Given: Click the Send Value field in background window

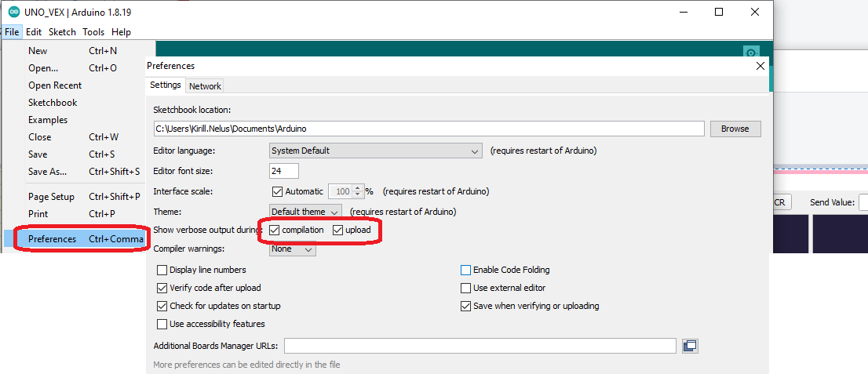Looking at the screenshot, I should [863, 202].
